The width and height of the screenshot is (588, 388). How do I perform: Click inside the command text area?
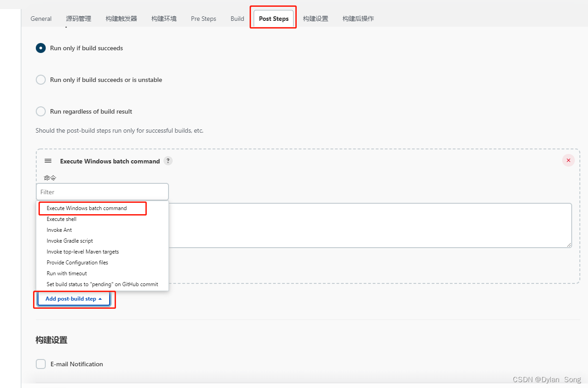(370, 225)
